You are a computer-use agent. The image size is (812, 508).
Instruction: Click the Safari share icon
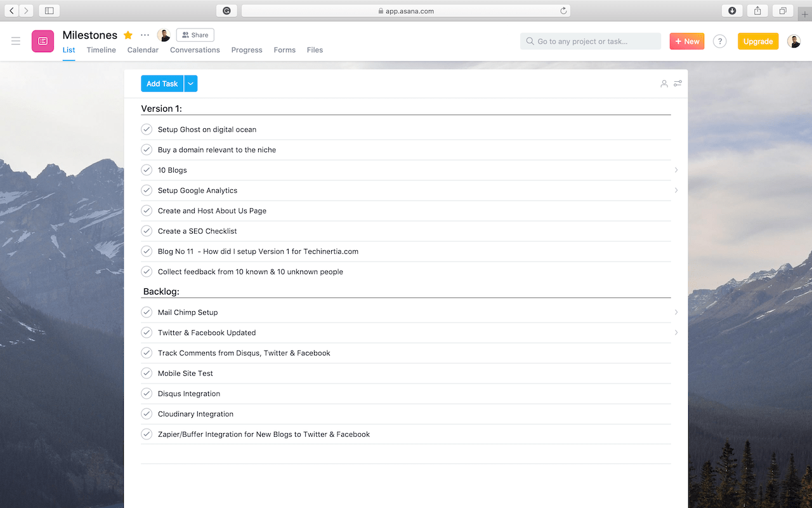(757, 11)
